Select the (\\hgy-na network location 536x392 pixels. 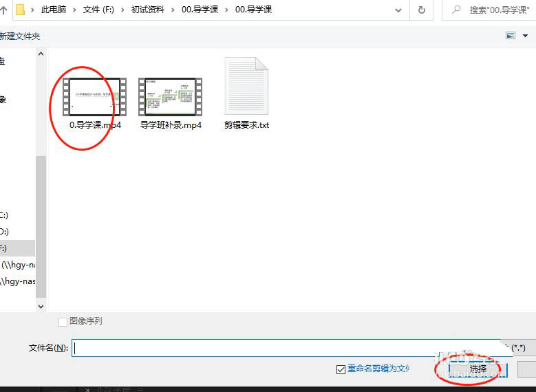click(19, 265)
